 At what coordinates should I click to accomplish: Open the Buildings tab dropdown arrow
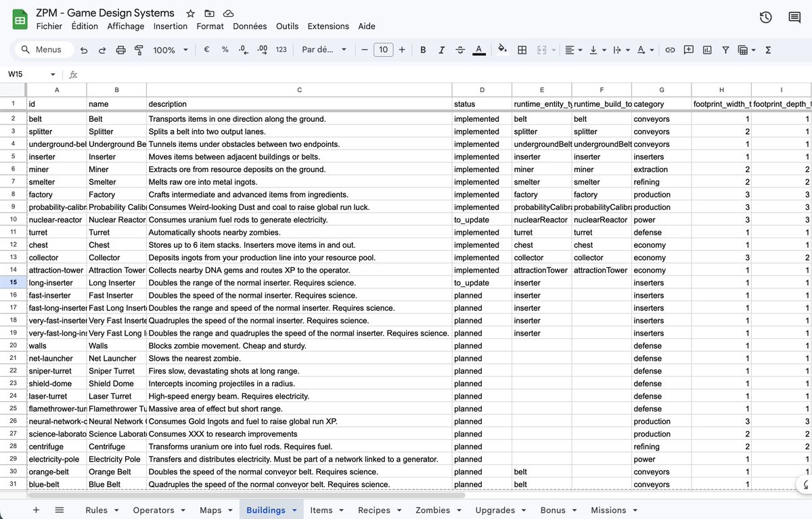[x=294, y=510]
